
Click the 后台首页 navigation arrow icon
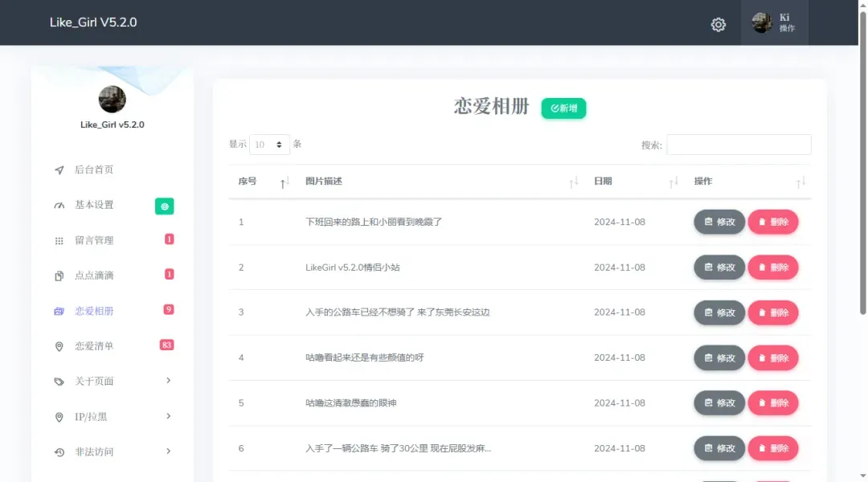(x=59, y=170)
